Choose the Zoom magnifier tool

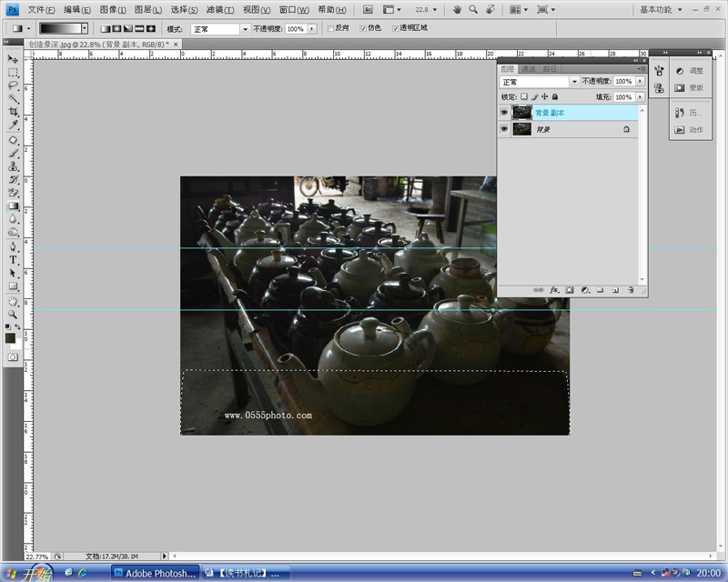[14, 314]
